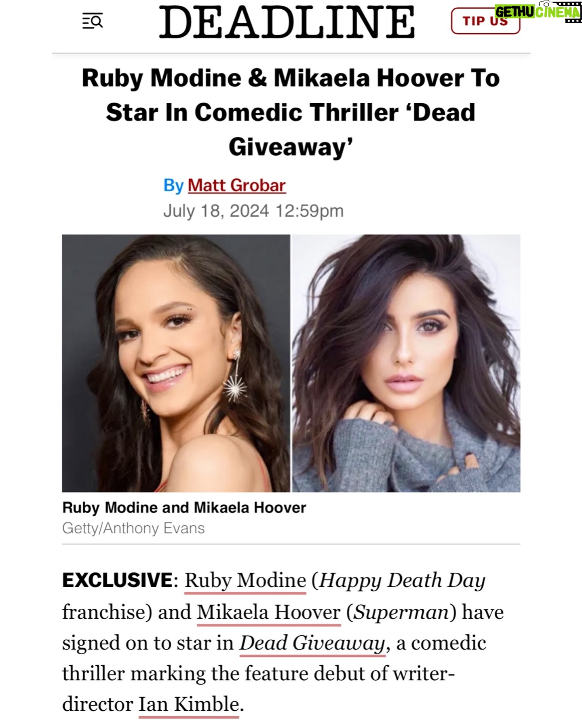
Task: Click the Getty/Anthony Evans photo credit
Action: pyautogui.click(x=133, y=528)
